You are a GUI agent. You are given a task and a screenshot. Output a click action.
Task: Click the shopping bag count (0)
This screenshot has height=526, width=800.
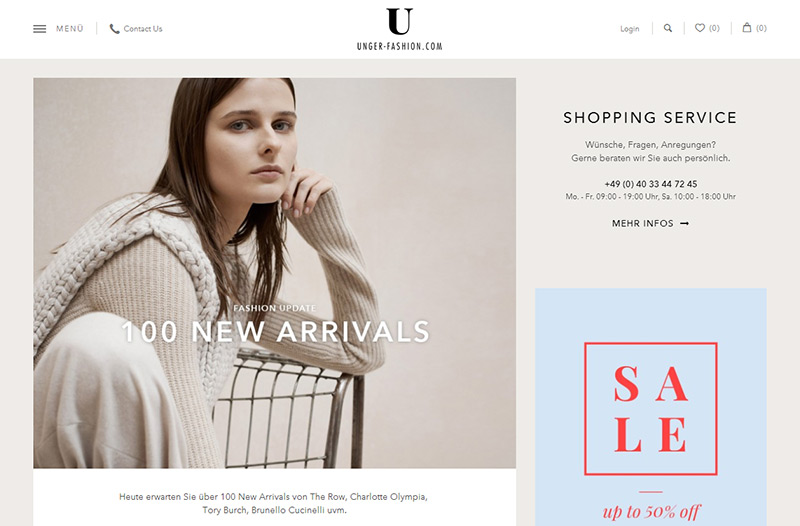761,28
